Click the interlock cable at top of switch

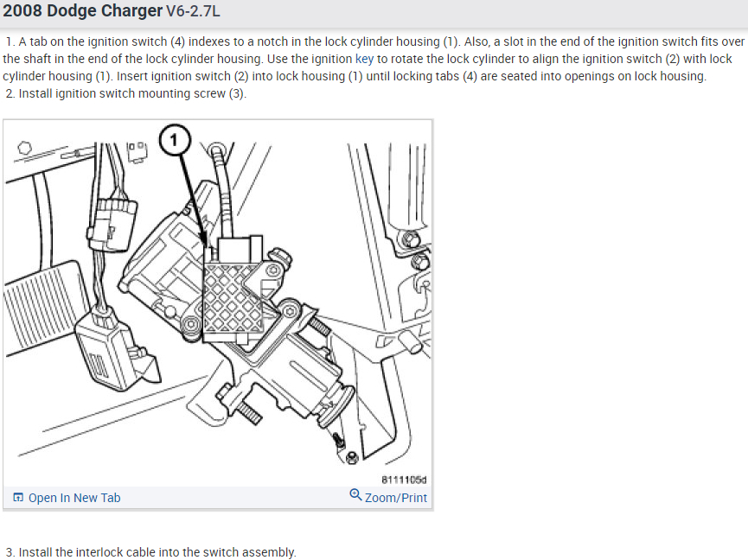tap(222, 193)
